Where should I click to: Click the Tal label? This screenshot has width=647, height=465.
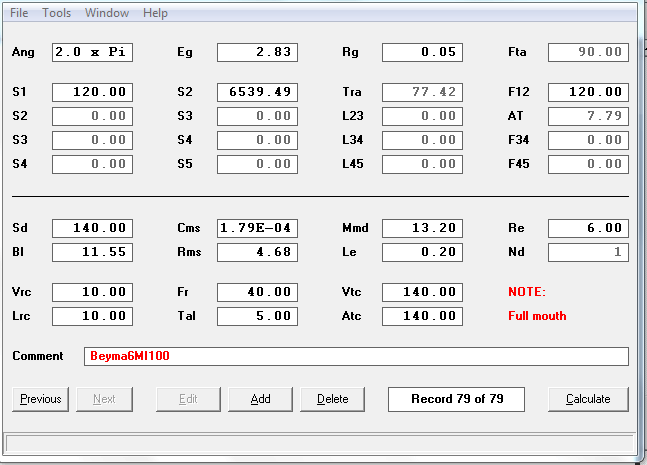coord(187,316)
